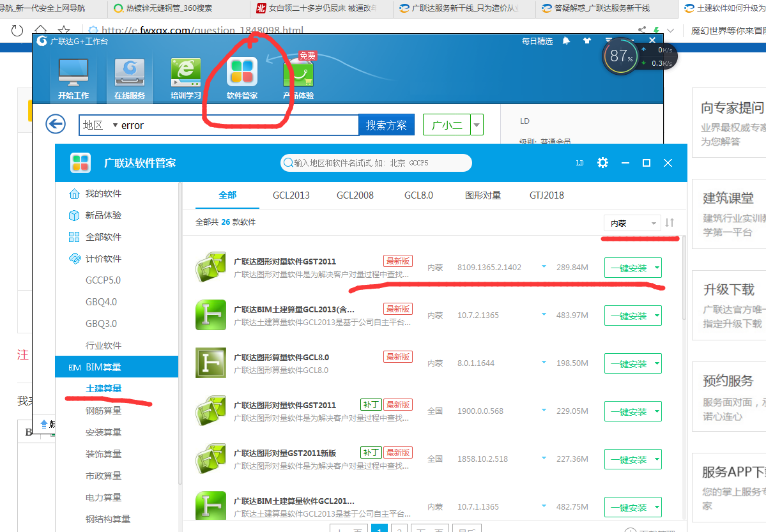766x532 pixels.
Task: Click browser home icon
Action: [40, 30]
